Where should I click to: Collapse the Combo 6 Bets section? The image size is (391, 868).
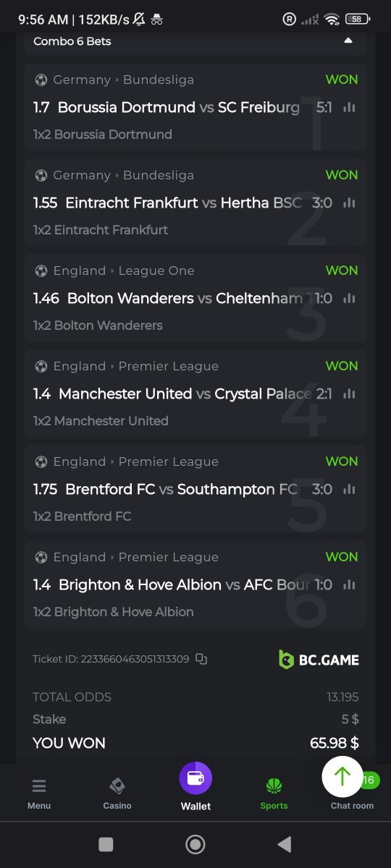click(x=348, y=41)
